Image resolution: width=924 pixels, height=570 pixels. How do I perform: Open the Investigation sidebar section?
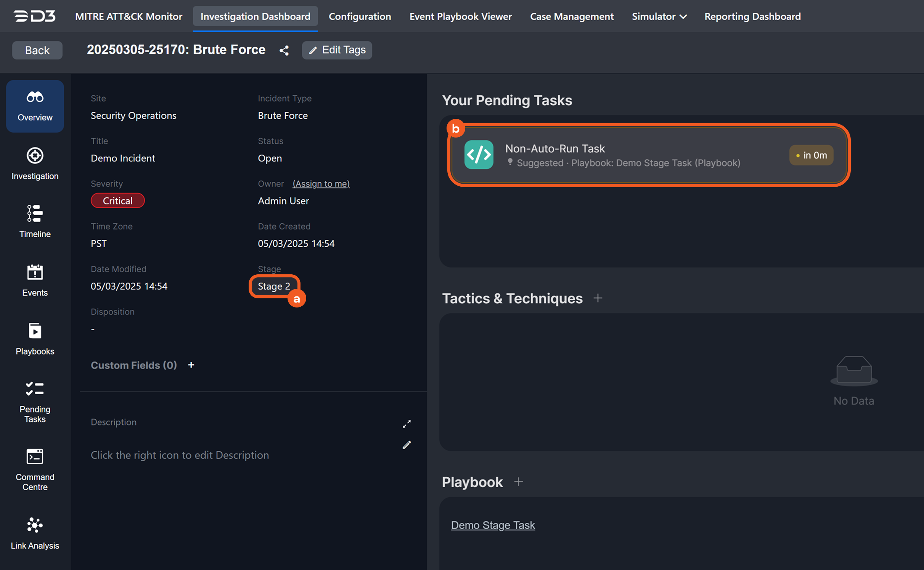35,164
